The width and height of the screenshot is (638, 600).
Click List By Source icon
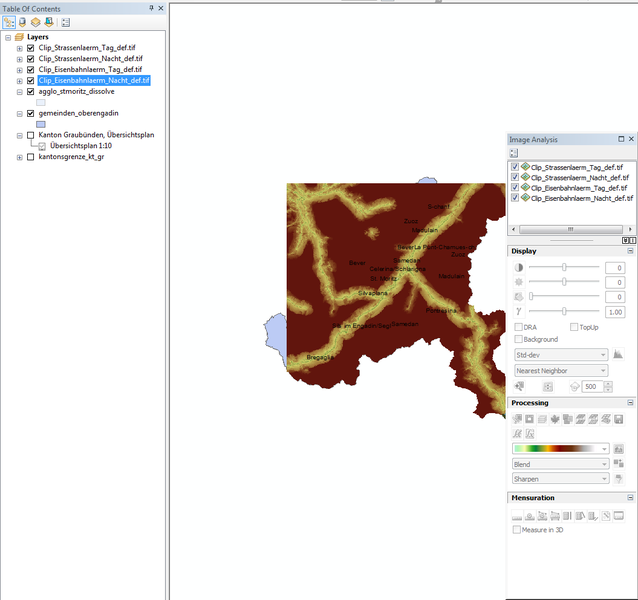pyautogui.click(x=23, y=21)
